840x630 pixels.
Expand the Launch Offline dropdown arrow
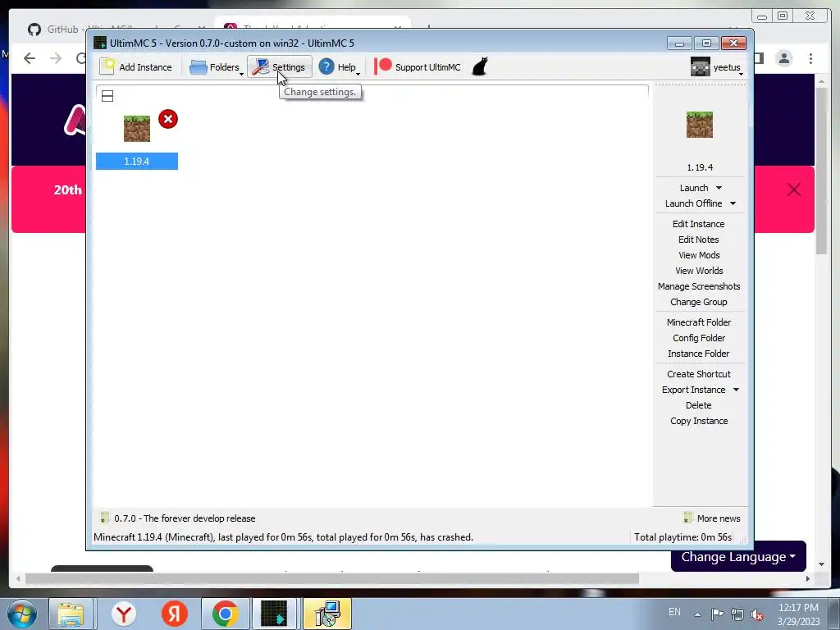coord(733,203)
